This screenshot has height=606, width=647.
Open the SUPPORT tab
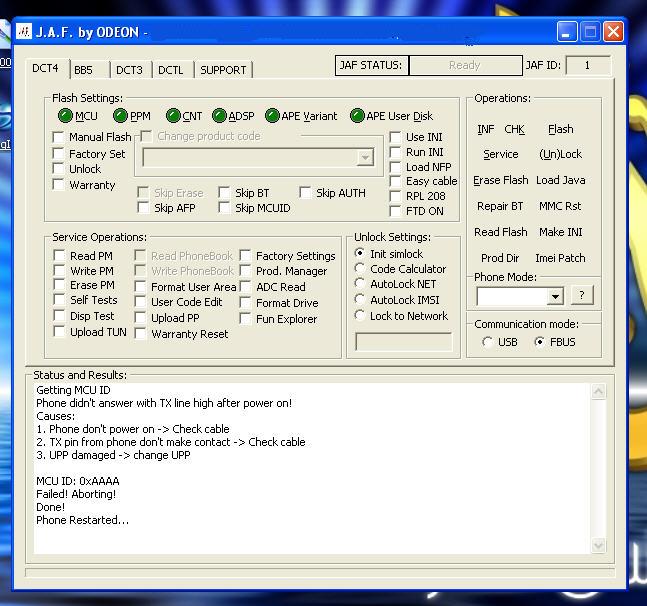click(224, 70)
